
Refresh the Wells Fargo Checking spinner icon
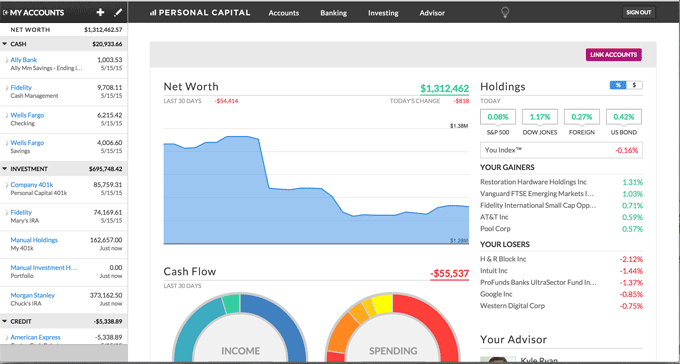(x=7, y=115)
